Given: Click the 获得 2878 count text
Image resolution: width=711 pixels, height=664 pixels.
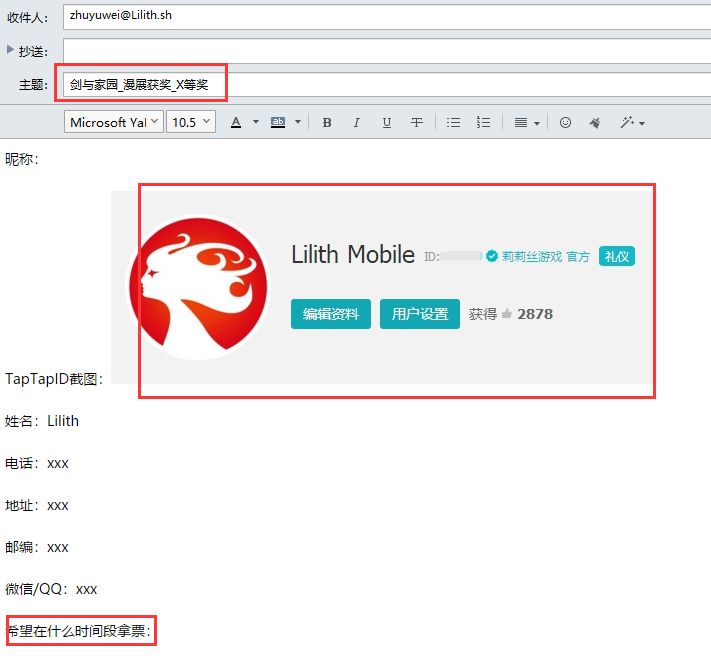Looking at the screenshot, I should 511,314.
